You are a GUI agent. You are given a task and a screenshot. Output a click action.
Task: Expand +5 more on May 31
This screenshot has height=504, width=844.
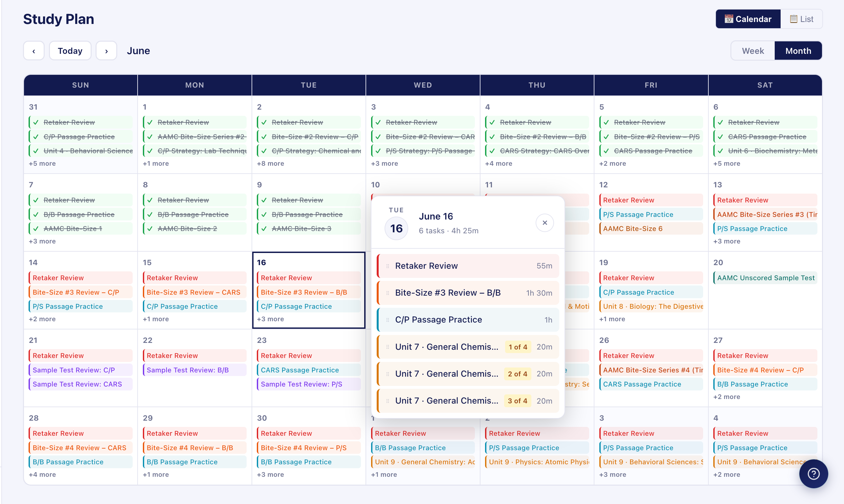(x=42, y=163)
